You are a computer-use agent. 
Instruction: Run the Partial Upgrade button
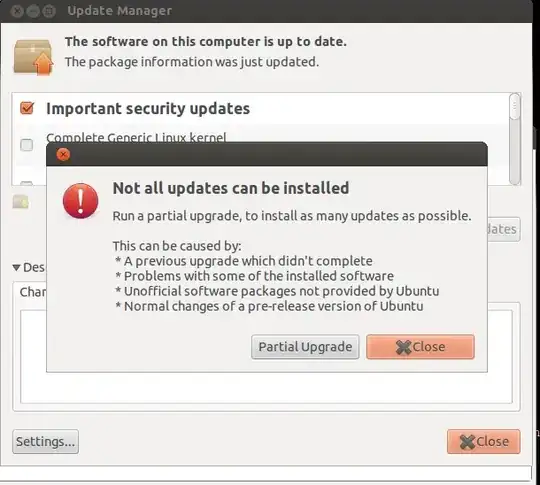coord(305,347)
